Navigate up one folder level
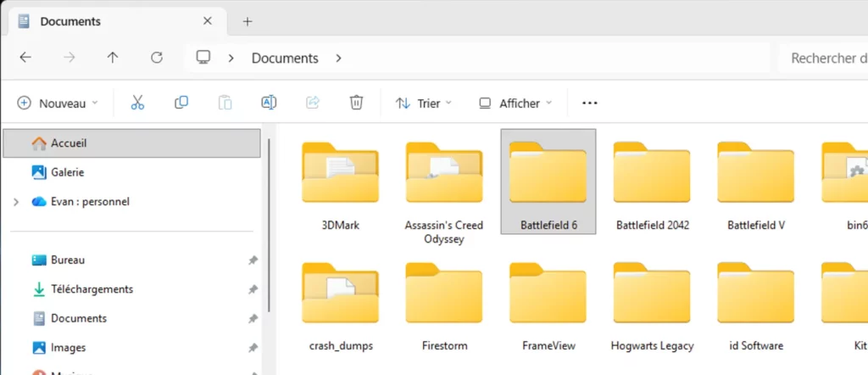This screenshot has height=375, width=868. pyautogui.click(x=113, y=58)
